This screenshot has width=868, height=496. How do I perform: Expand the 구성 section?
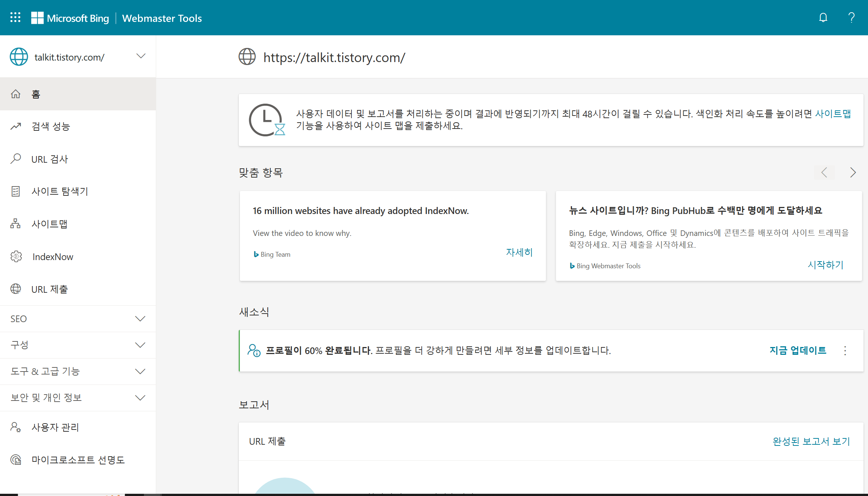tap(140, 345)
